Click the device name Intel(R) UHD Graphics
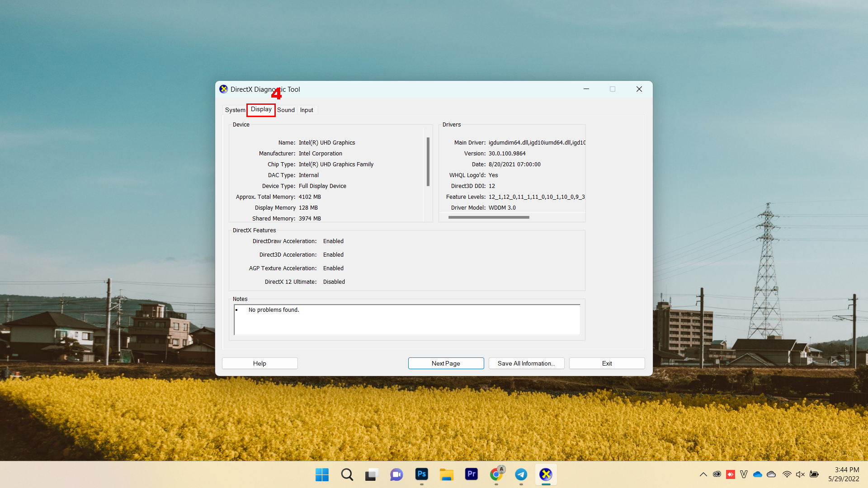This screenshot has height=488, width=868. tap(327, 143)
